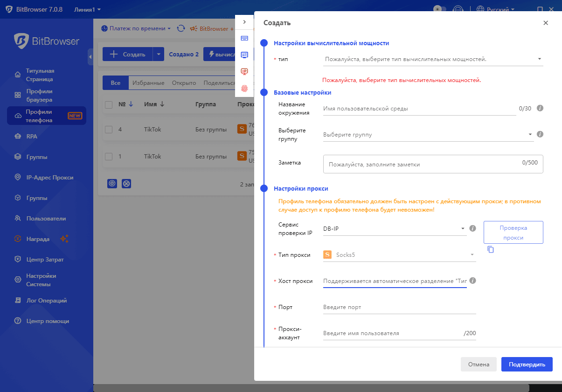Toggle the theme switch in the title bar
Viewport: 562px width, 392px height.
[x=439, y=9]
